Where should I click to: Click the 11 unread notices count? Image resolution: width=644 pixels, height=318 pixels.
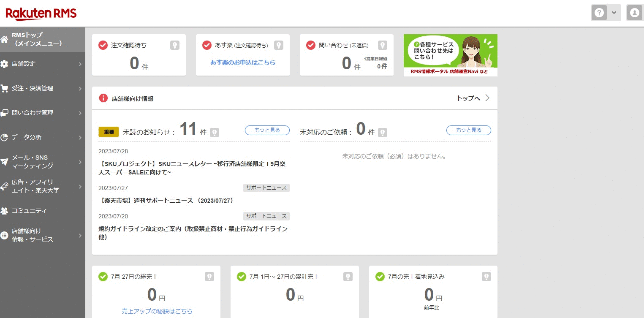click(188, 129)
